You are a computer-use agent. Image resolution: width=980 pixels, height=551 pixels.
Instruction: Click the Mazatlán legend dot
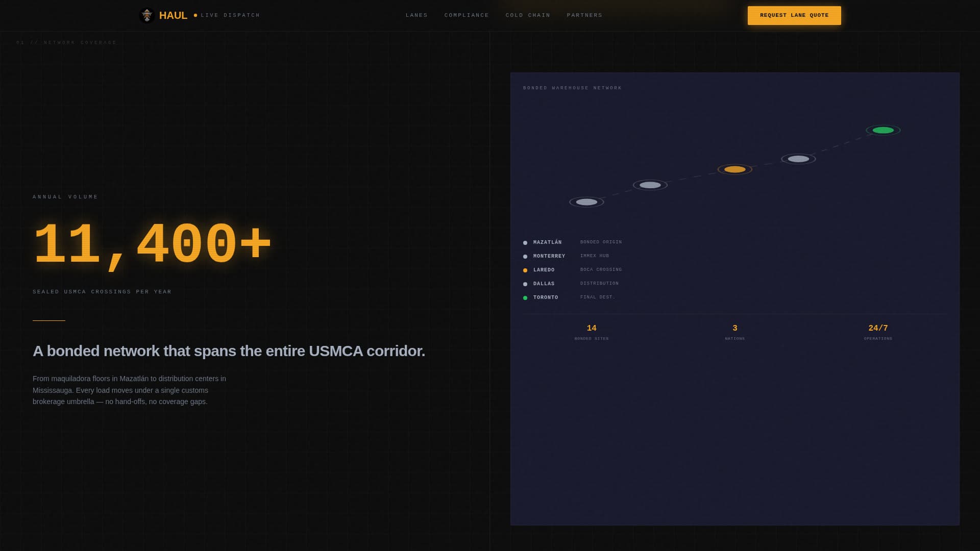tap(525, 243)
